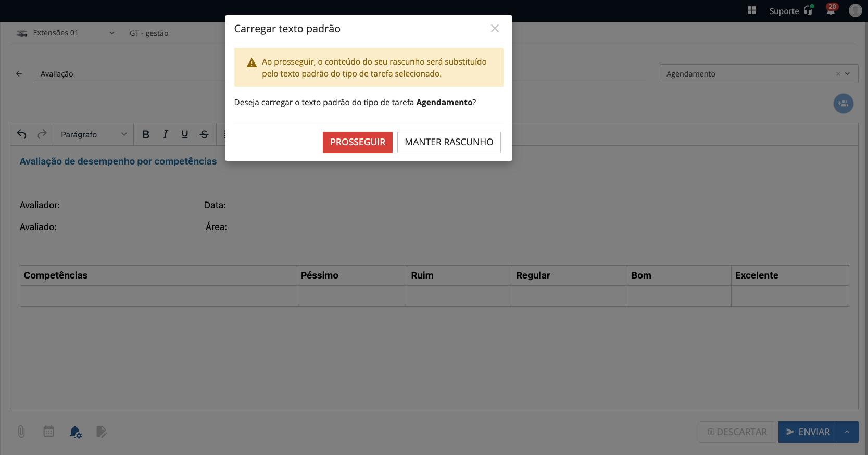Toggle bold formatting in the editor
This screenshot has height=455, width=868.
[x=146, y=134]
